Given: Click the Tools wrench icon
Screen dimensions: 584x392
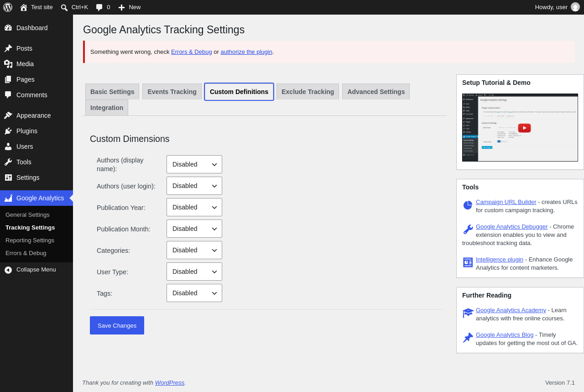Looking at the screenshot, I should tap(8, 162).
